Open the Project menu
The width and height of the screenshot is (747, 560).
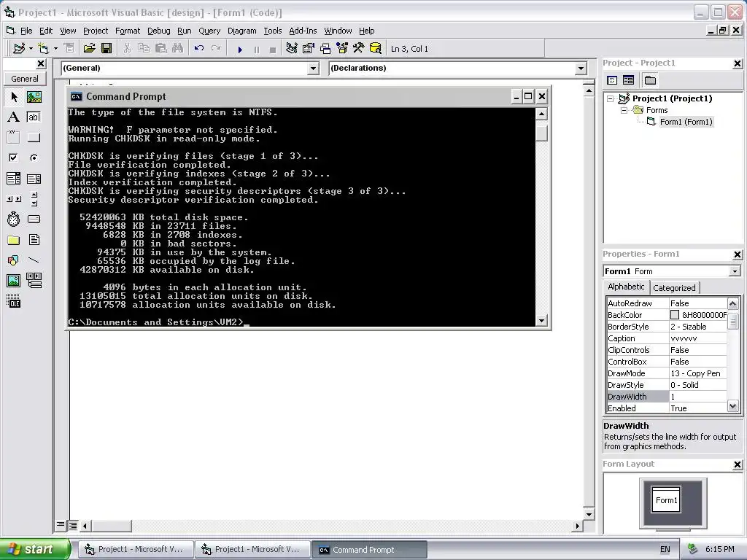(x=96, y=31)
